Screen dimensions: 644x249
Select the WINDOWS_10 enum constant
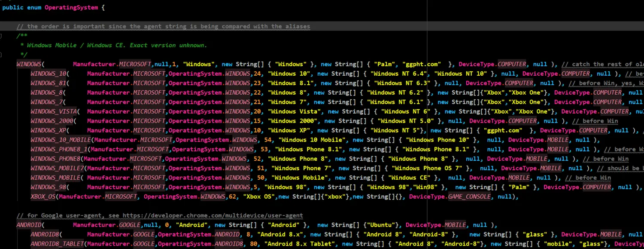(49, 74)
